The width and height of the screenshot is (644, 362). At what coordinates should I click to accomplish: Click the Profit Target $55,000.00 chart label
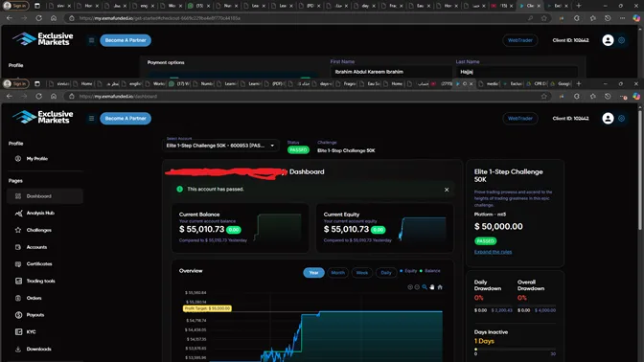pos(207,308)
